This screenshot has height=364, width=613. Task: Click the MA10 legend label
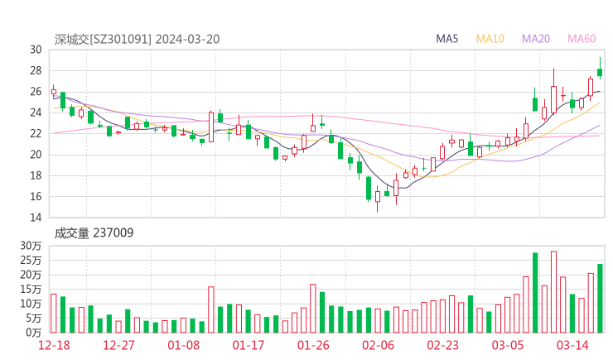(490, 39)
